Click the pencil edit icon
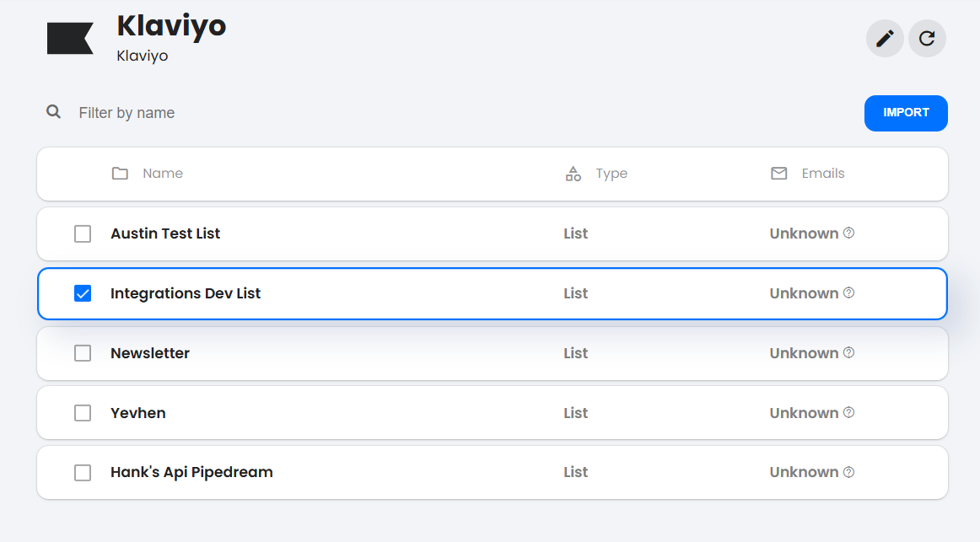 point(885,39)
